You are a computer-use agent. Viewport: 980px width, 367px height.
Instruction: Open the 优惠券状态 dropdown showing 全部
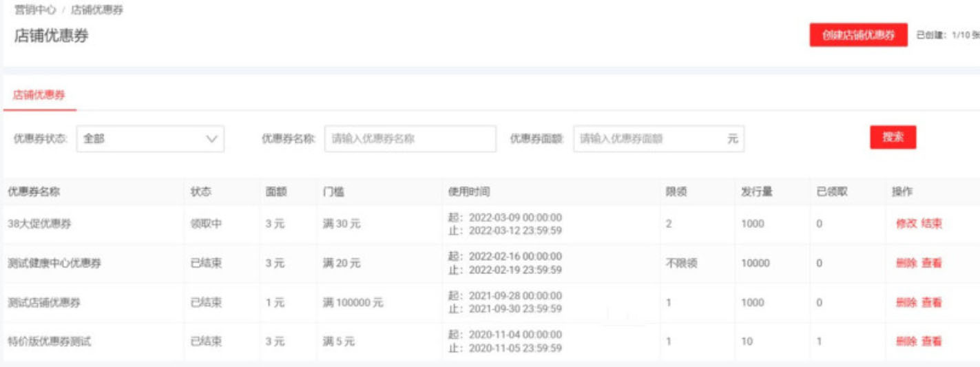(150, 138)
